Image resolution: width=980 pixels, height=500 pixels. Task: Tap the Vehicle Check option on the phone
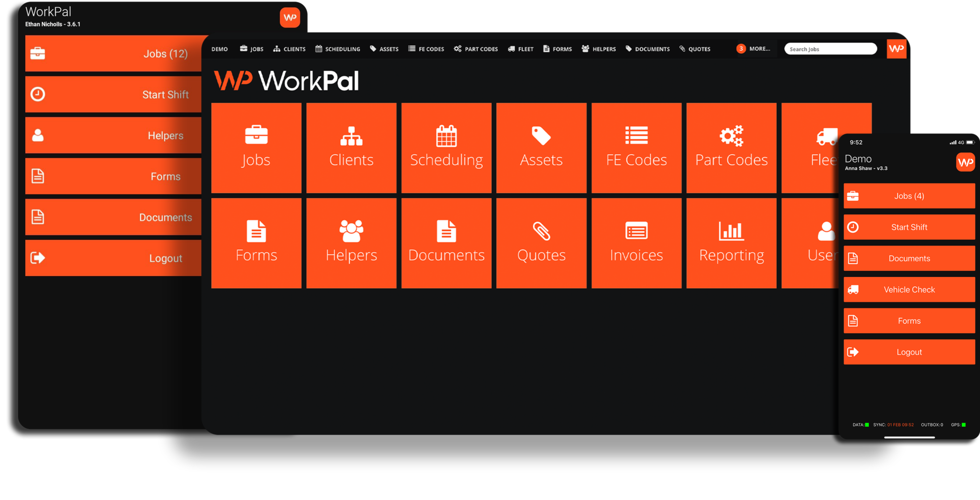coord(909,289)
